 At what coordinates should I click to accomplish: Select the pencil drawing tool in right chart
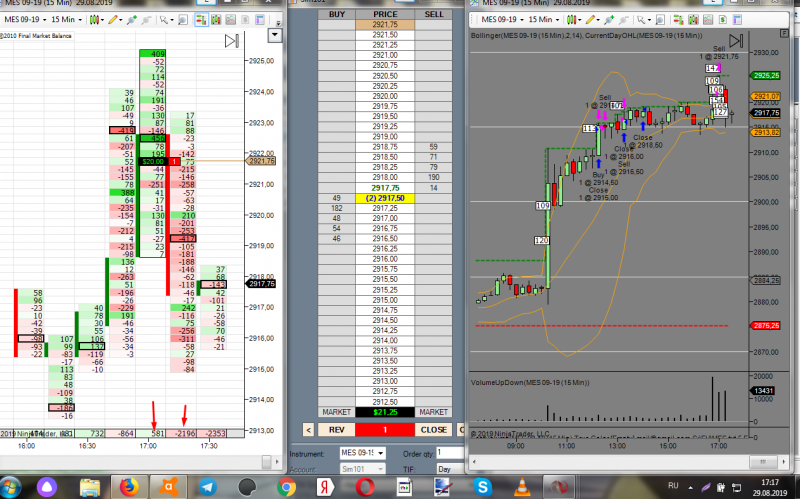[590, 19]
